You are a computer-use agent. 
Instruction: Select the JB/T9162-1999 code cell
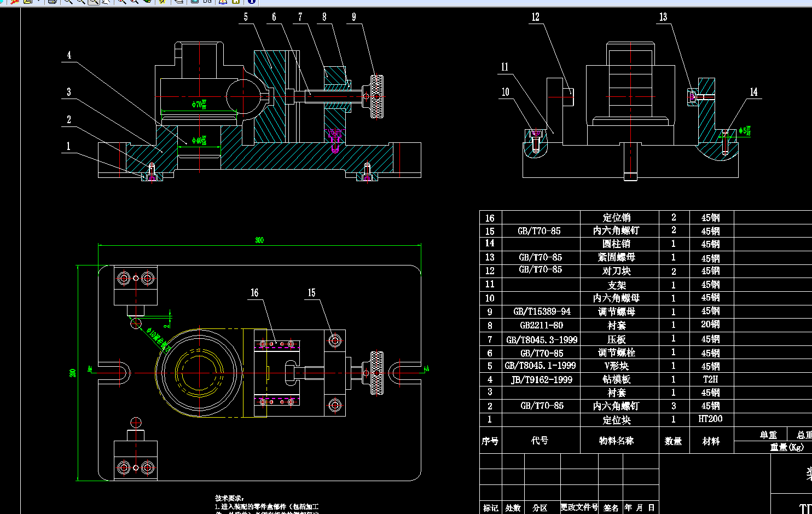(x=542, y=379)
